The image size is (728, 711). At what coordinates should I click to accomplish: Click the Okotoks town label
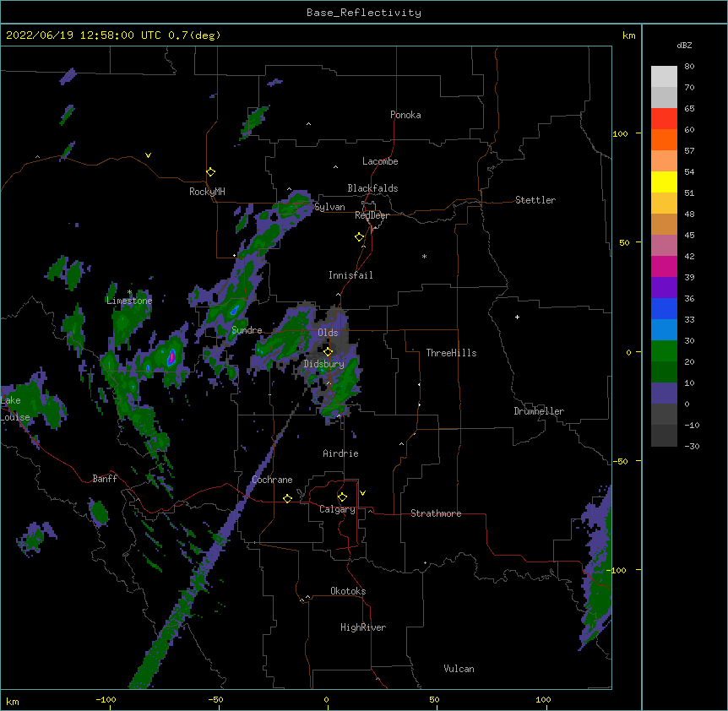pyautogui.click(x=348, y=591)
